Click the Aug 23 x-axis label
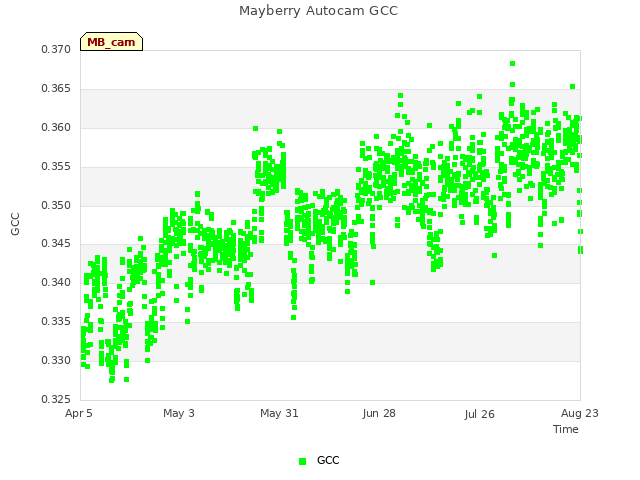 [580, 413]
